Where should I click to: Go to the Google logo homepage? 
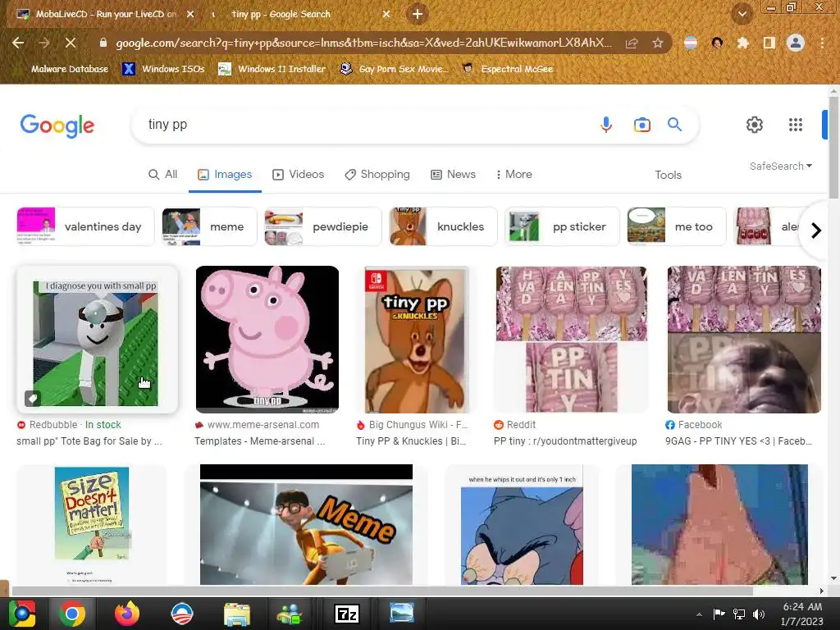point(57,126)
